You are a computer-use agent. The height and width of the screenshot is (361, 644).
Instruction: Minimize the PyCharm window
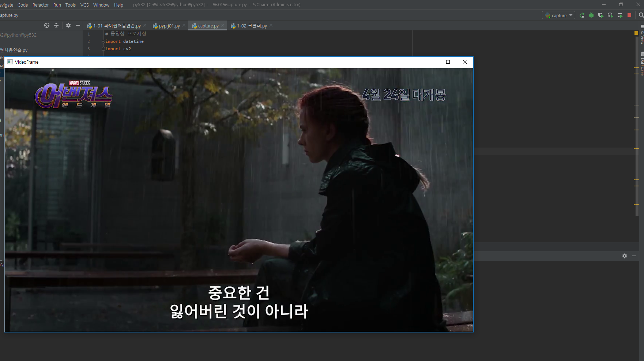[604, 4]
